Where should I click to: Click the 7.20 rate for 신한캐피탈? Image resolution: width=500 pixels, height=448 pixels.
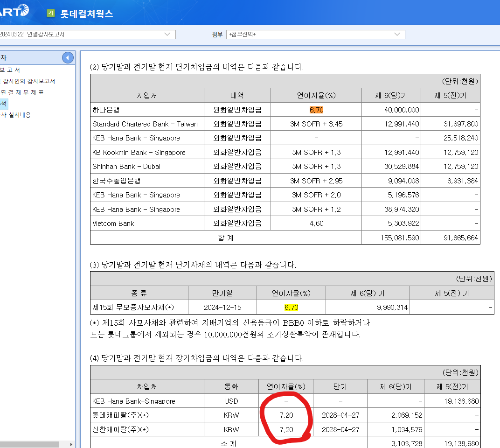tap(286, 429)
